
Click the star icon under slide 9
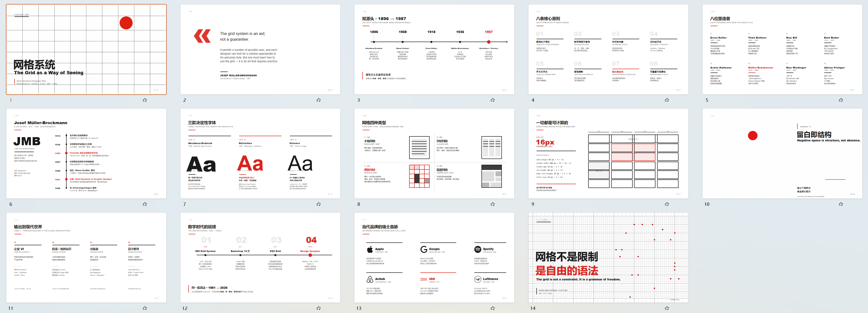pyautogui.click(x=666, y=204)
